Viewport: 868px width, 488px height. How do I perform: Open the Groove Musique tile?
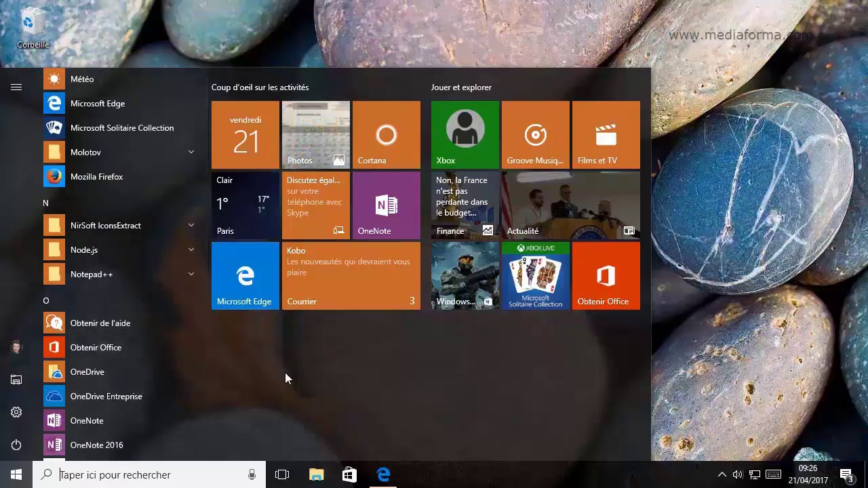(536, 135)
